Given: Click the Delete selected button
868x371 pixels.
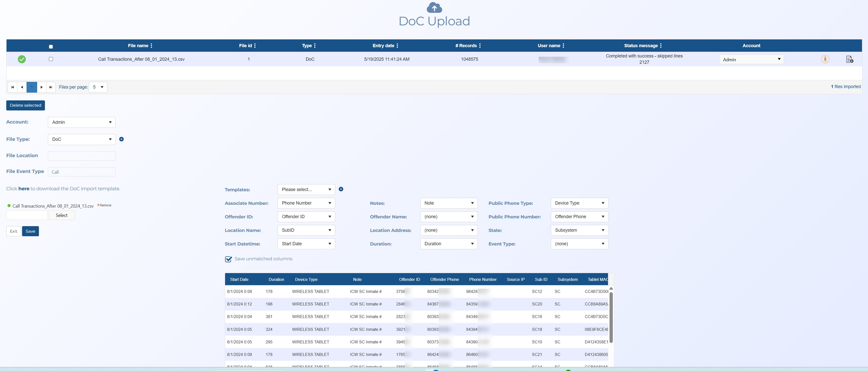Looking at the screenshot, I should click(25, 105).
